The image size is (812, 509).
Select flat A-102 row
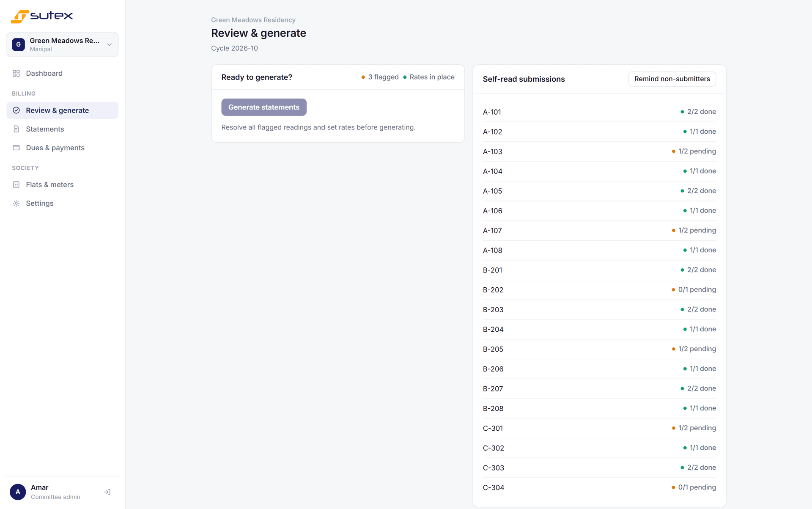coord(599,132)
